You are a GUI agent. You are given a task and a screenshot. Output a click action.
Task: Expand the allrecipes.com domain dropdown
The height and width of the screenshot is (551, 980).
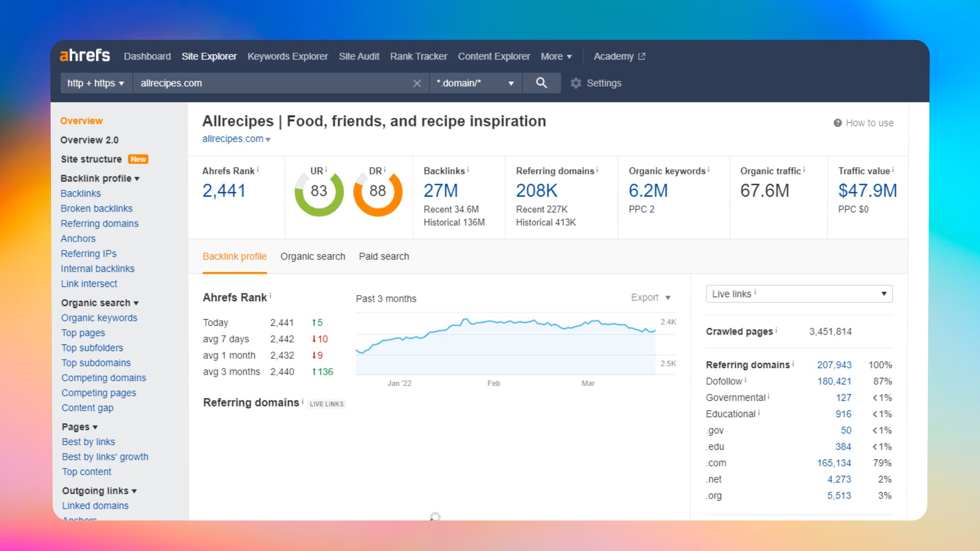pyautogui.click(x=268, y=140)
